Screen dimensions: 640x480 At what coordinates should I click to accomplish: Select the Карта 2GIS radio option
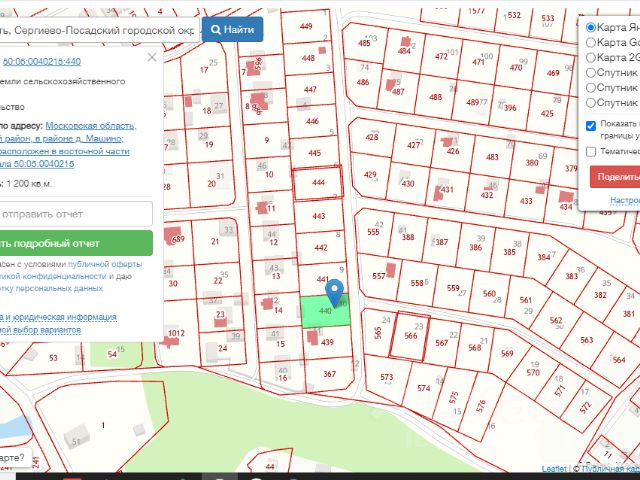coord(591,57)
